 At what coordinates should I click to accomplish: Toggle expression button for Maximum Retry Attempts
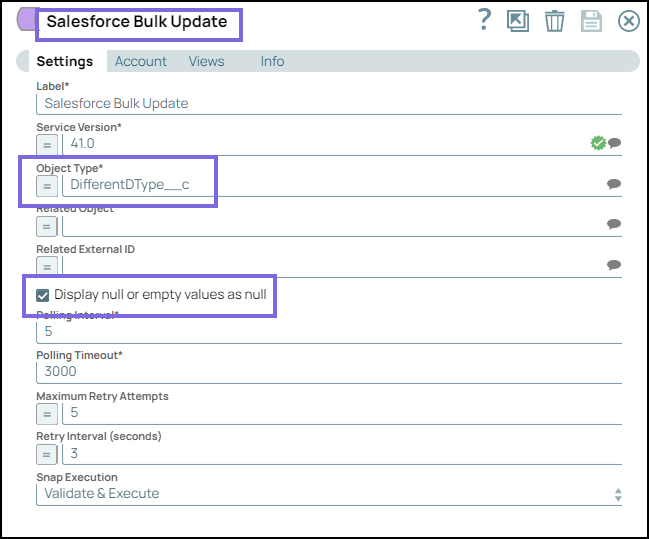pyautogui.click(x=47, y=414)
